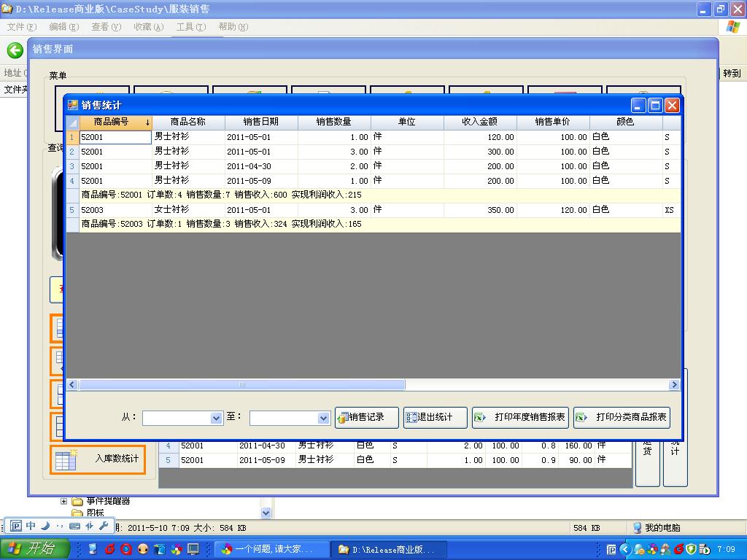The image size is (747, 560).
Task: Click the grid horizontal scrollbar right arrow
Action: [674, 384]
